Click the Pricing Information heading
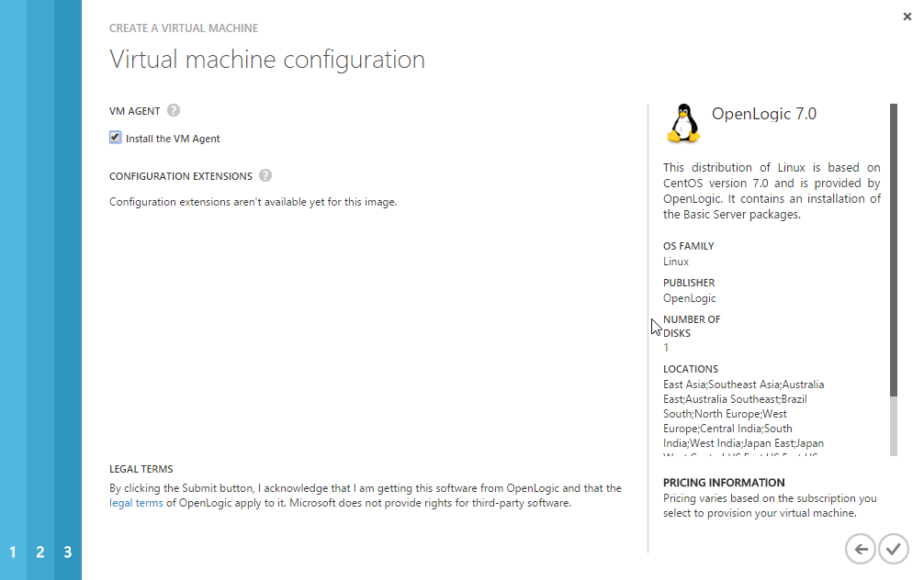The width and height of the screenshot is (924, 580). 724,483
